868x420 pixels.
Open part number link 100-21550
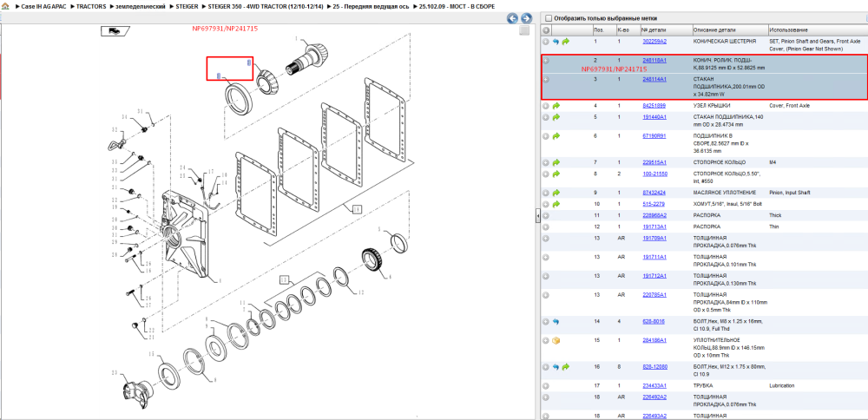(654, 174)
